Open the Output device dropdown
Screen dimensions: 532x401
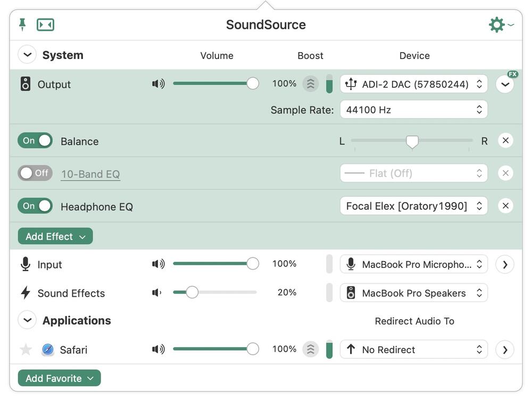(413, 84)
